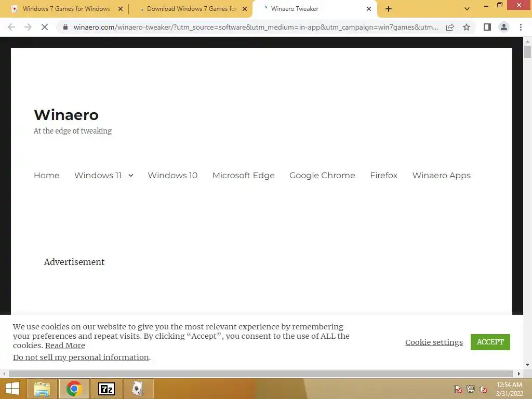Stop loading the page
This screenshot has width=532, height=399.
tap(45, 27)
